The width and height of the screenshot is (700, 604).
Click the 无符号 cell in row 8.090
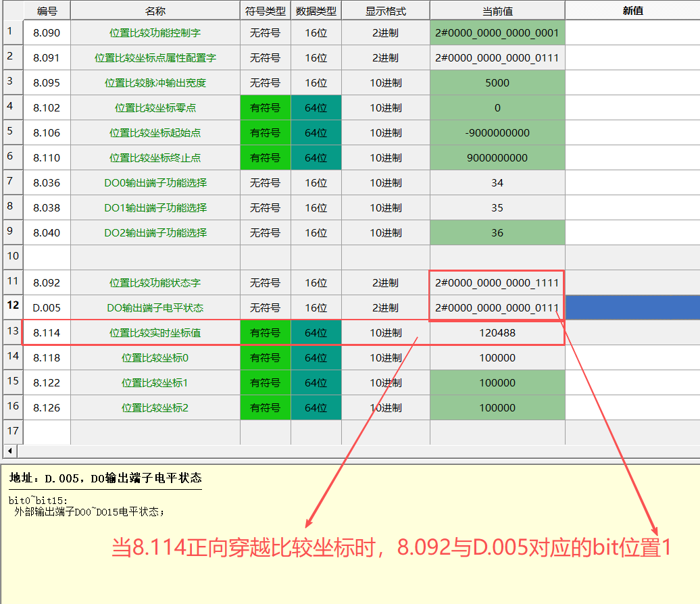point(265,32)
